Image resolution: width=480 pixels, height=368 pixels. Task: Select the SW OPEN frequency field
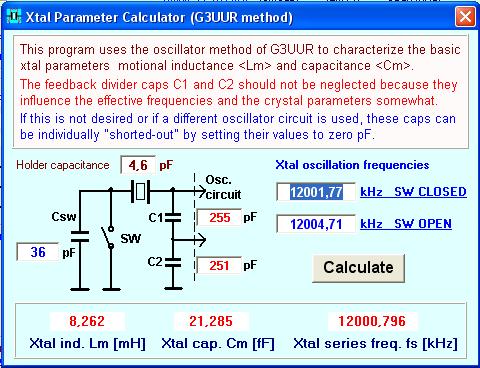coord(316,224)
